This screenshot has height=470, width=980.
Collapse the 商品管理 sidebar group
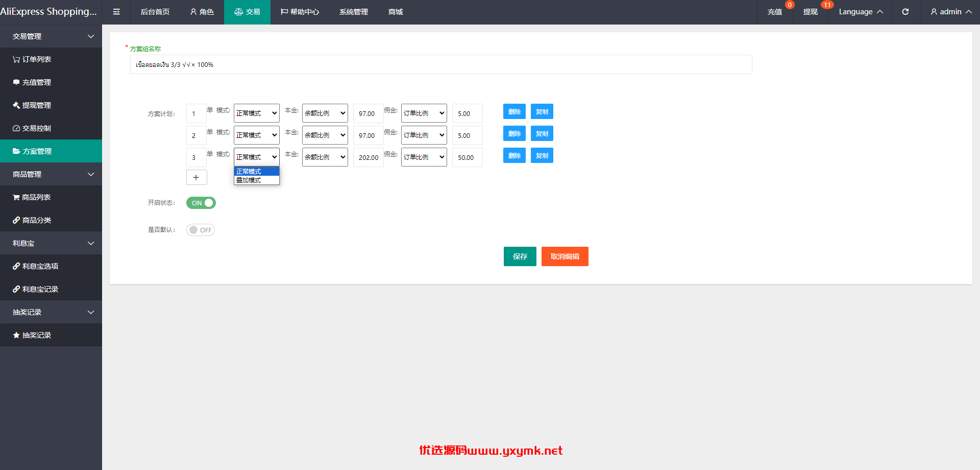click(x=51, y=174)
